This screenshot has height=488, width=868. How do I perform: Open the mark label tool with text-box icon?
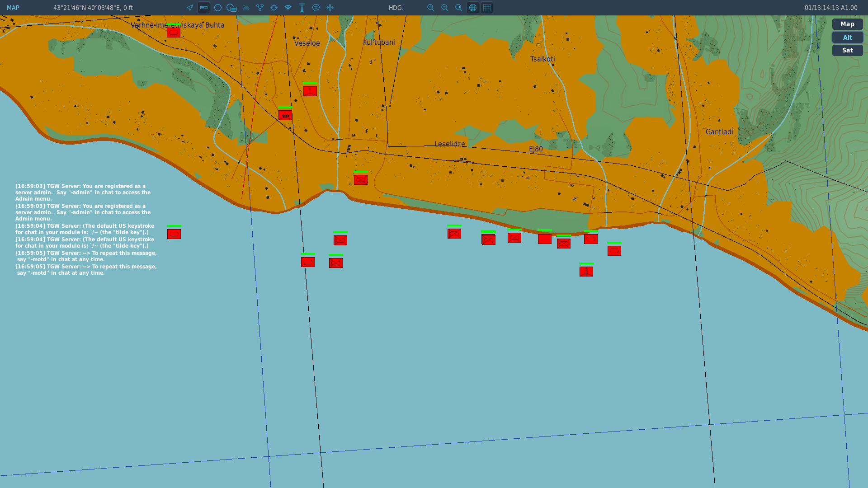click(232, 8)
